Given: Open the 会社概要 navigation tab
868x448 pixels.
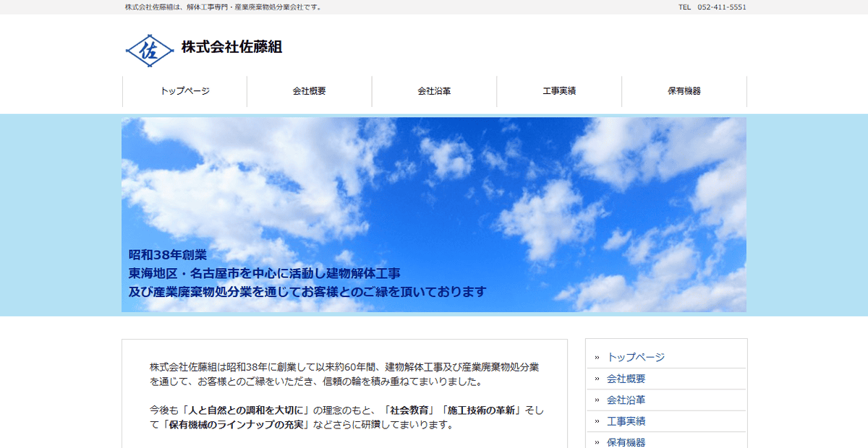Looking at the screenshot, I should (x=309, y=91).
